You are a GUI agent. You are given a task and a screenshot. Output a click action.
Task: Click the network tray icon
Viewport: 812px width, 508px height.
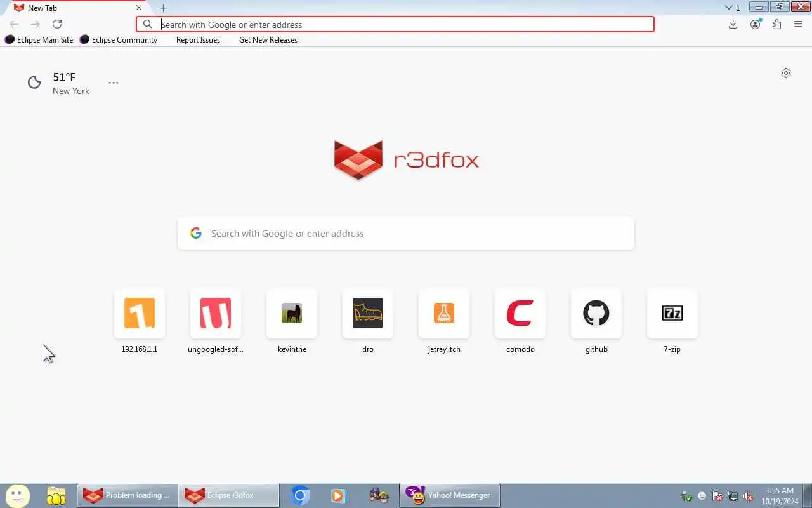(x=733, y=496)
